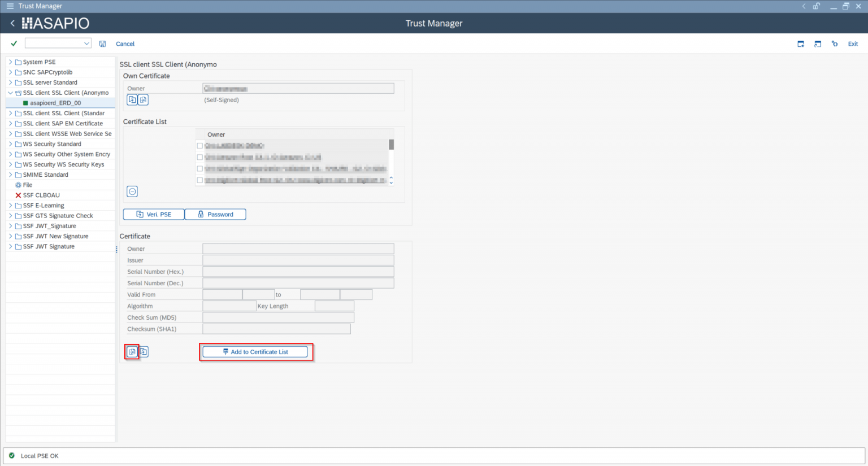Viewport: 868px width, 466px height.
Task: Click the remove certificate minus icon
Action: 132,191
